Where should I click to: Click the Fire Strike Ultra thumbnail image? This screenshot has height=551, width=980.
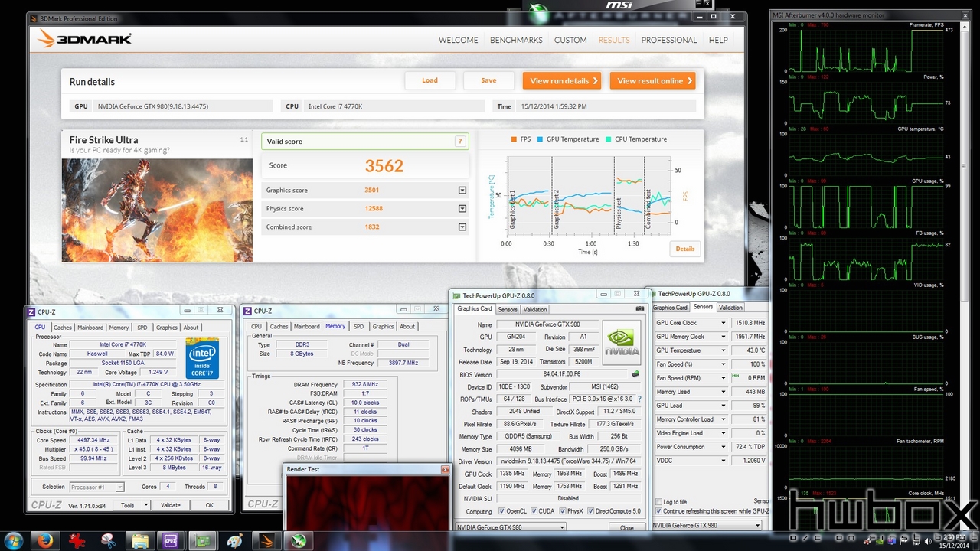(157, 210)
